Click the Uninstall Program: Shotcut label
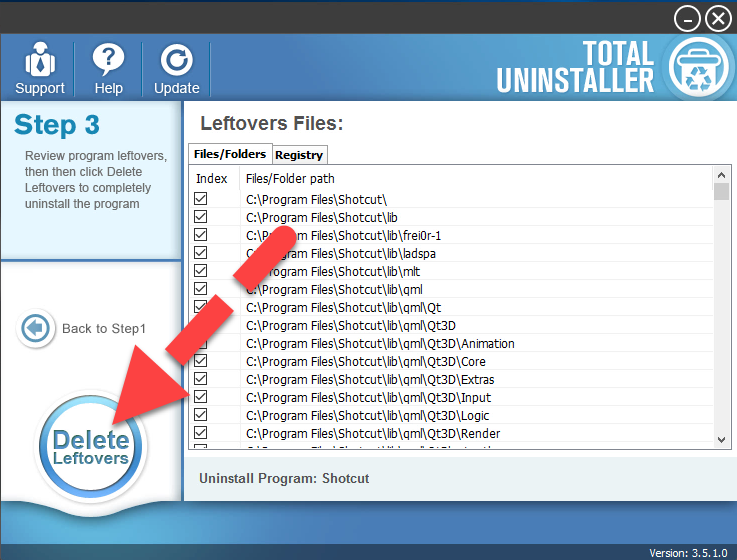This screenshot has height=560, width=737. click(284, 478)
